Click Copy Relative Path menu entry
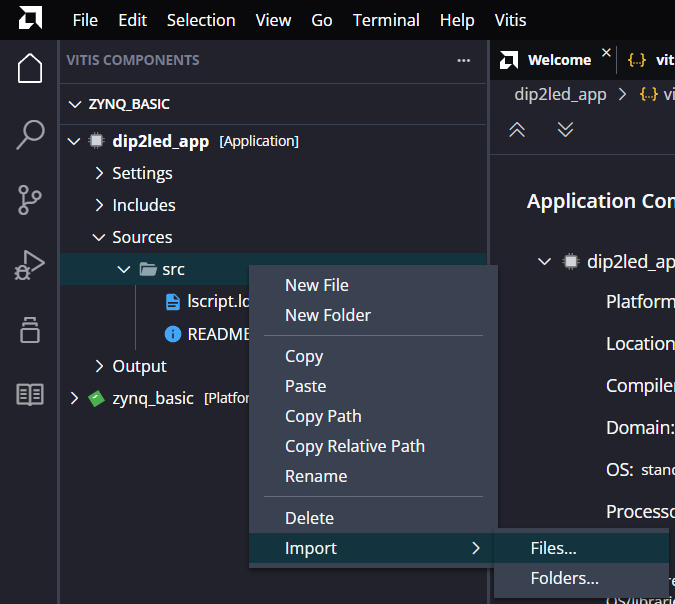This screenshot has width=675, height=604. 354,446
